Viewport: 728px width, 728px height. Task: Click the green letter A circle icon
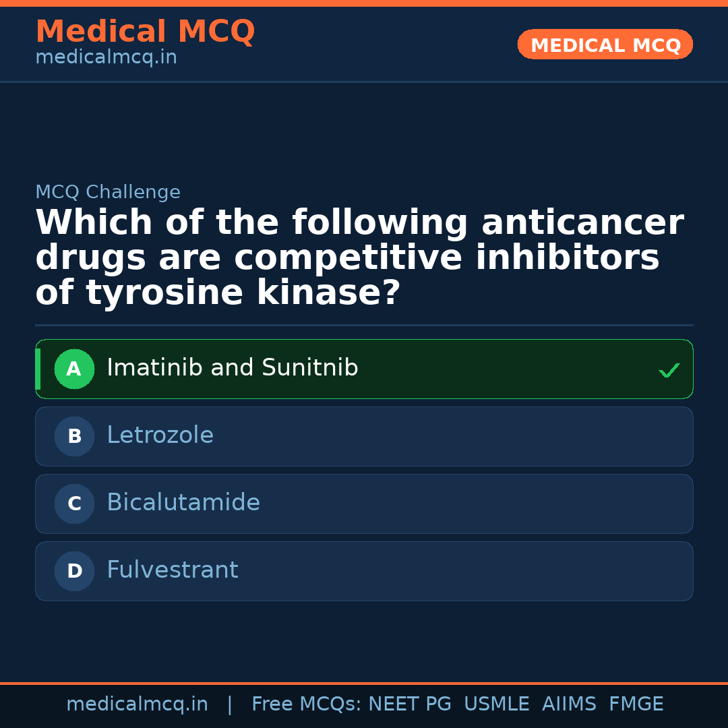(74, 369)
